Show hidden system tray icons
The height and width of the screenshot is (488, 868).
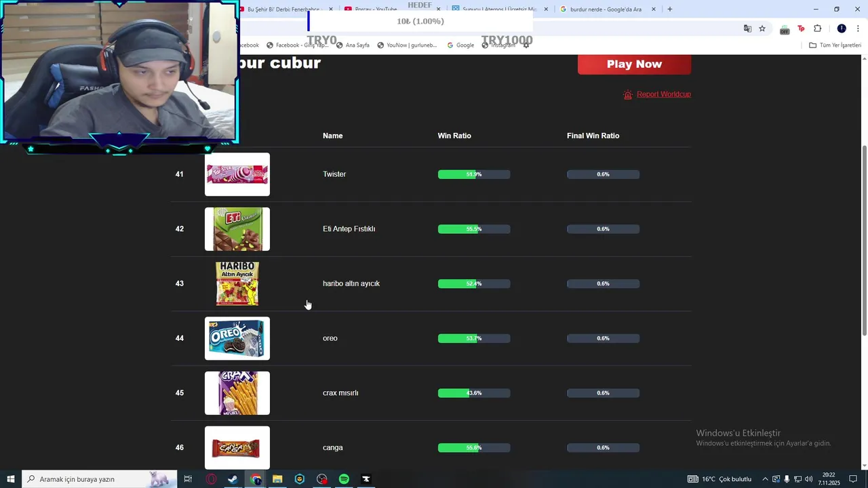tap(765, 479)
